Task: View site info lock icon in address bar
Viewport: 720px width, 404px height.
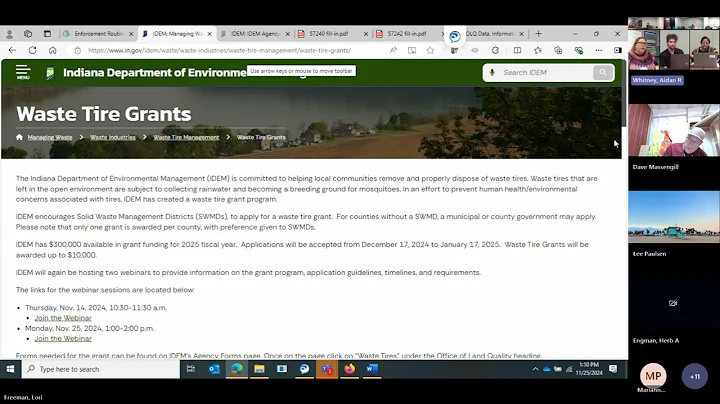Action: click(x=78, y=50)
